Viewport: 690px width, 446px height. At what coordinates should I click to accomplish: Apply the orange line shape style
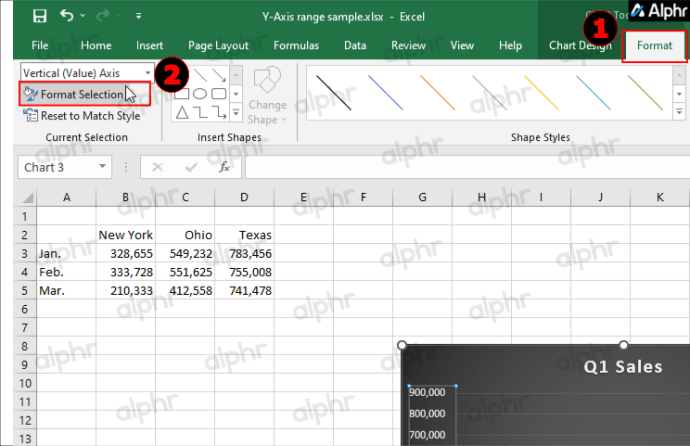point(437,92)
